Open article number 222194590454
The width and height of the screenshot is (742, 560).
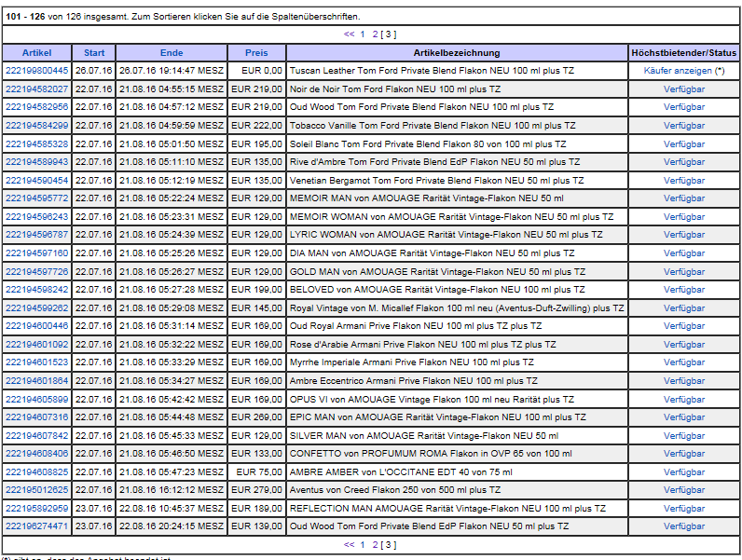[x=37, y=180]
